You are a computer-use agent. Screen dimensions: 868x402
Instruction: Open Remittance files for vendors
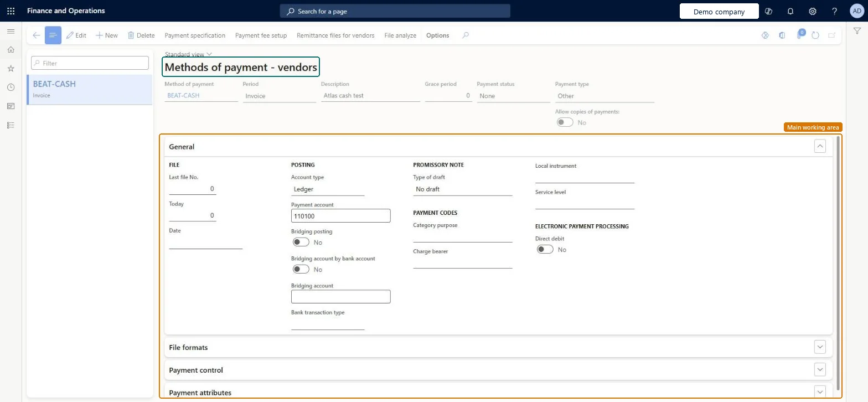point(335,35)
